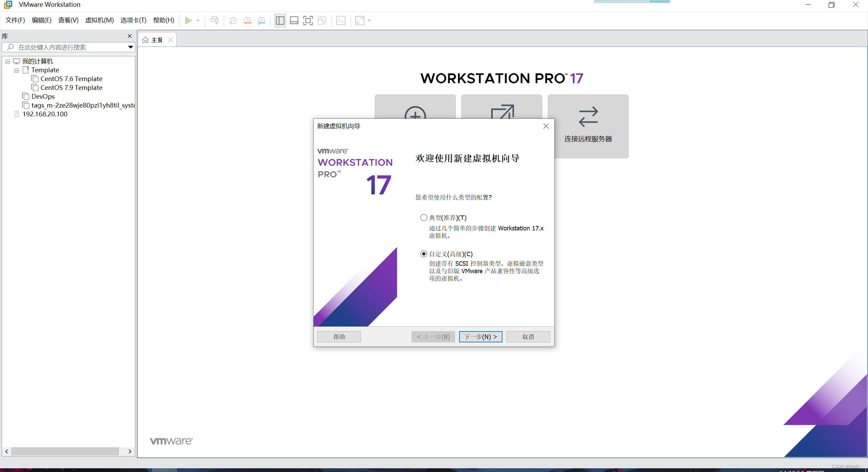The height and width of the screenshot is (472, 868).
Task: Select the Custom (自定义) radio option
Action: [x=424, y=254]
